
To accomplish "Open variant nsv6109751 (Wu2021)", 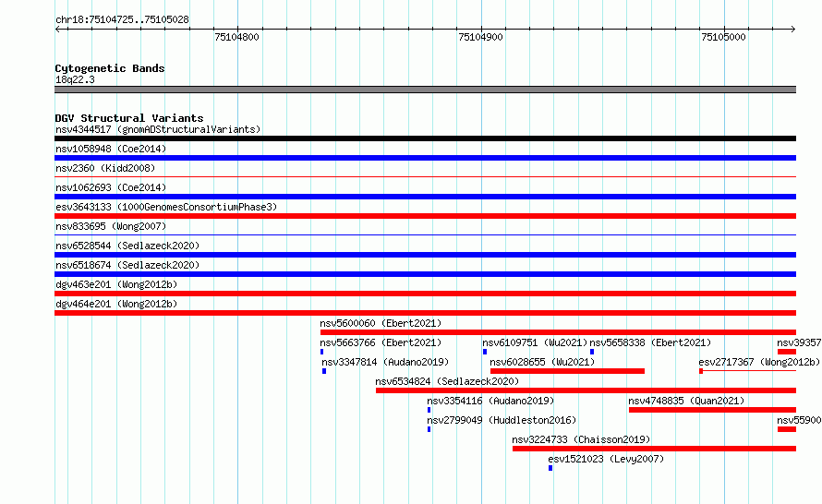I will coord(535,342).
